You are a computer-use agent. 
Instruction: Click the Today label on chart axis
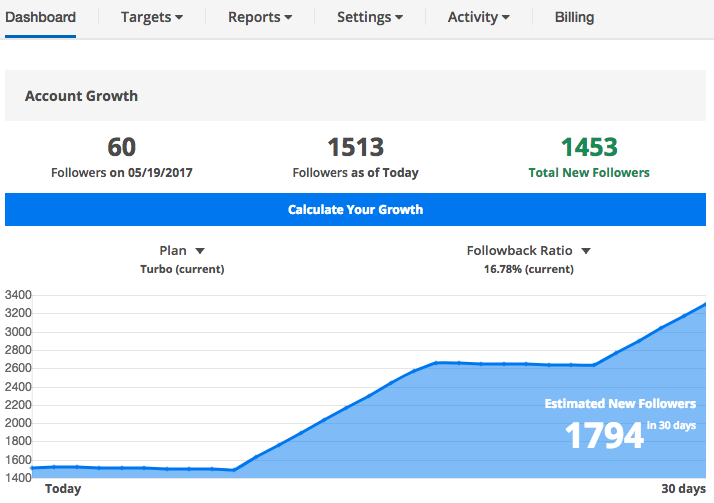tap(63, 489)
